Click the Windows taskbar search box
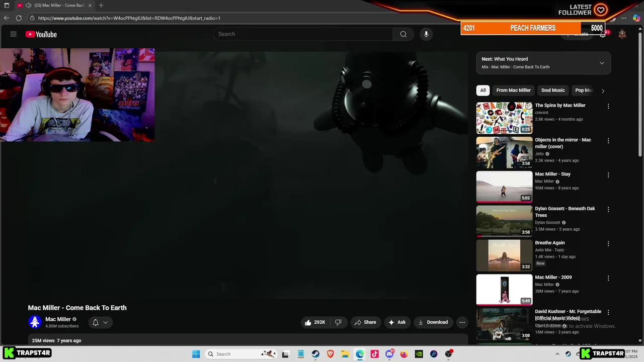644x362 pixels. tap(241, 354)
